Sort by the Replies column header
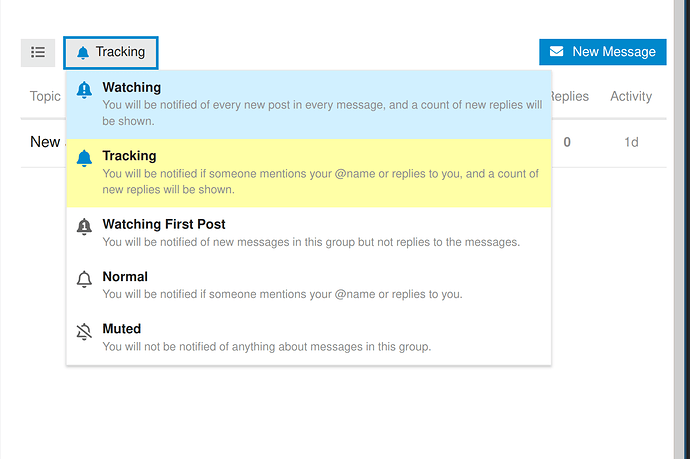 tap(570, 96)
